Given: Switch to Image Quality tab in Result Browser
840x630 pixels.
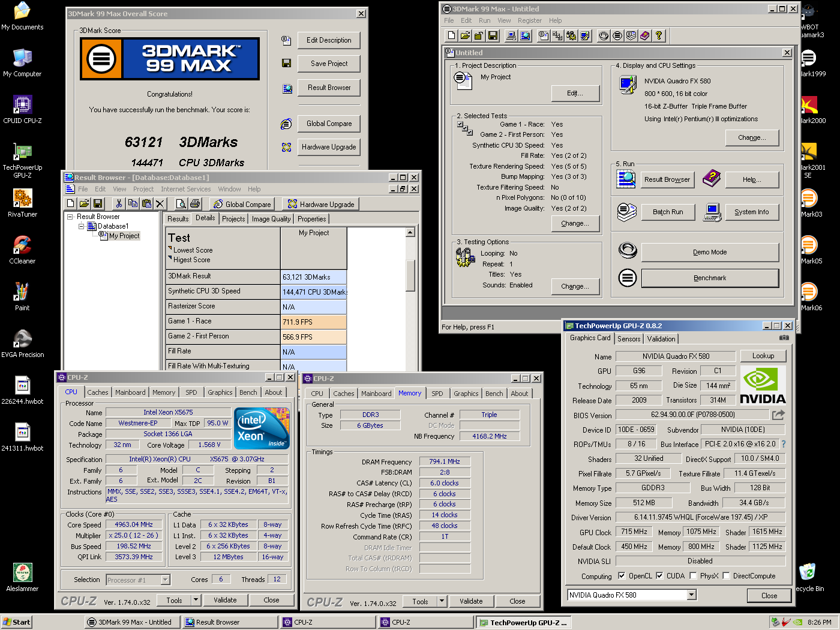Looking at the screenshot, I should (x=271, y=219).
